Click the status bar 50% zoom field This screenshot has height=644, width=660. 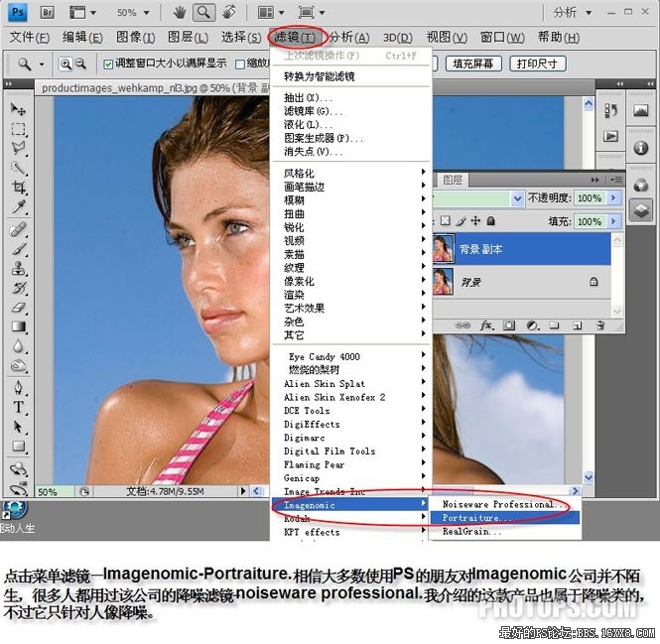click(54, 491)
